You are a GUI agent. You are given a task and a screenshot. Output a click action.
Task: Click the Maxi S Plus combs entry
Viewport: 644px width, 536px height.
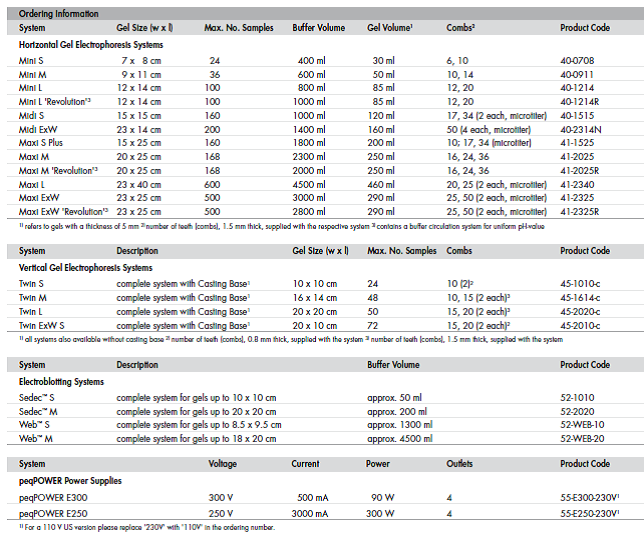point(489,143)
